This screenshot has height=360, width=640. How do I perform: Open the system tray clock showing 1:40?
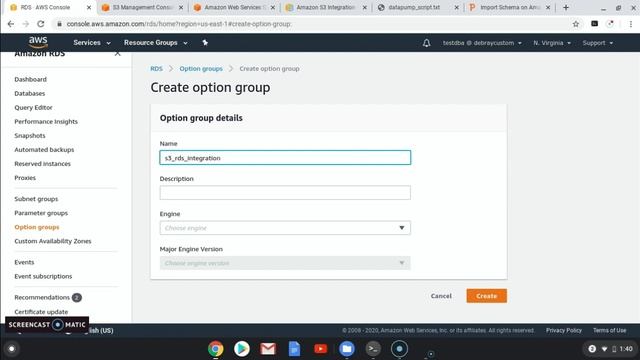[626, 349]
